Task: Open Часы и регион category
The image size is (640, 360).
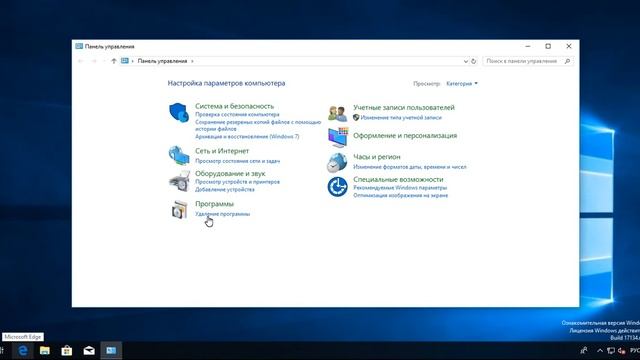Action: [x=377, y=157]
